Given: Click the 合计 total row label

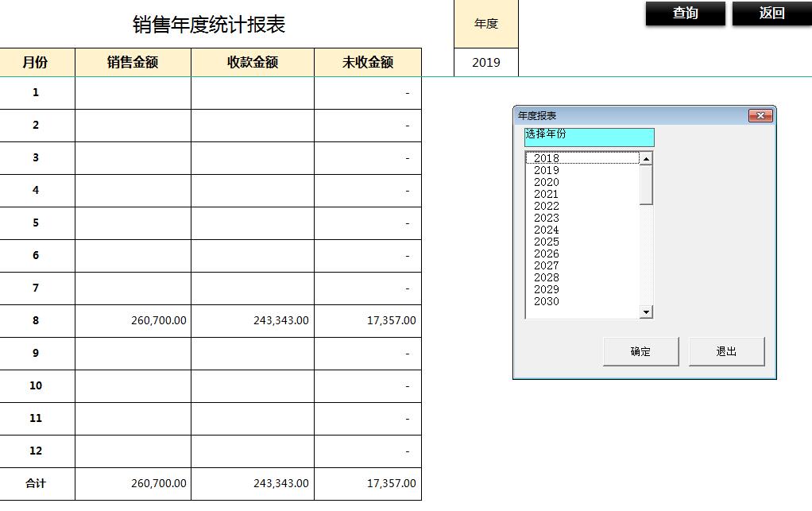Looking at the screenshot, I should tap(37, 482).
